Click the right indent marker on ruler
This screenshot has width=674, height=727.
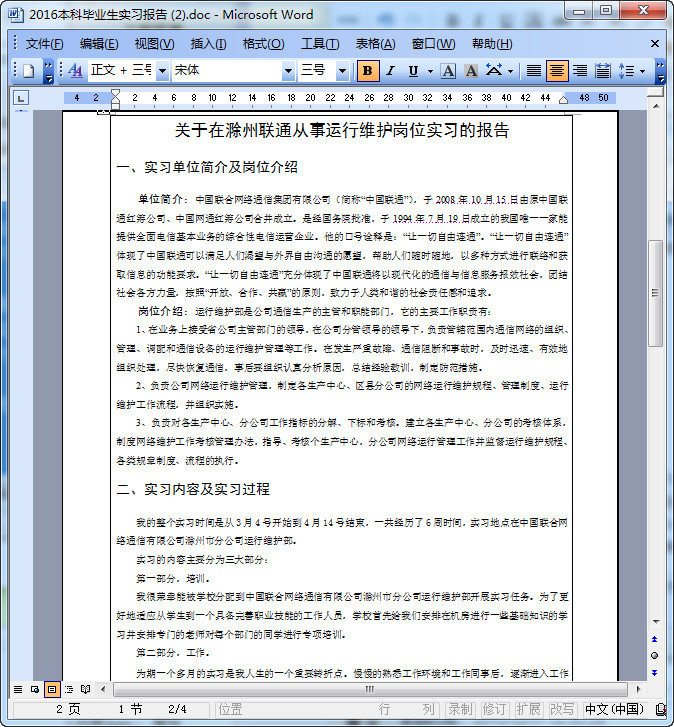coord(563,100)
